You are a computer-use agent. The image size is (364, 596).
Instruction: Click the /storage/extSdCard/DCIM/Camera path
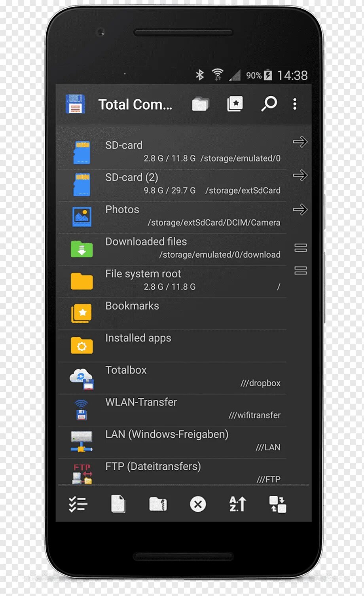tap(214, 222)
